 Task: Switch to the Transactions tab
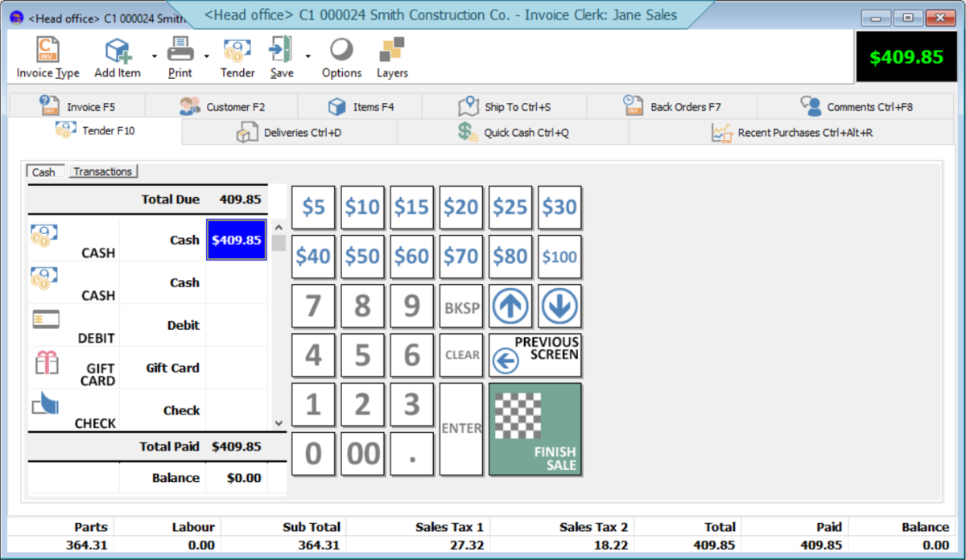[x=103, y=171]
